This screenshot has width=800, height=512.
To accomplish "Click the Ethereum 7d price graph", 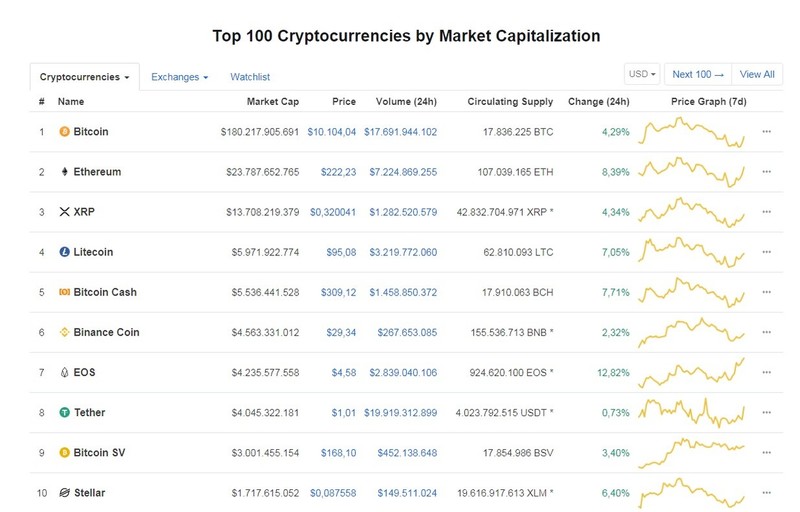I will [x=692, y=172].
